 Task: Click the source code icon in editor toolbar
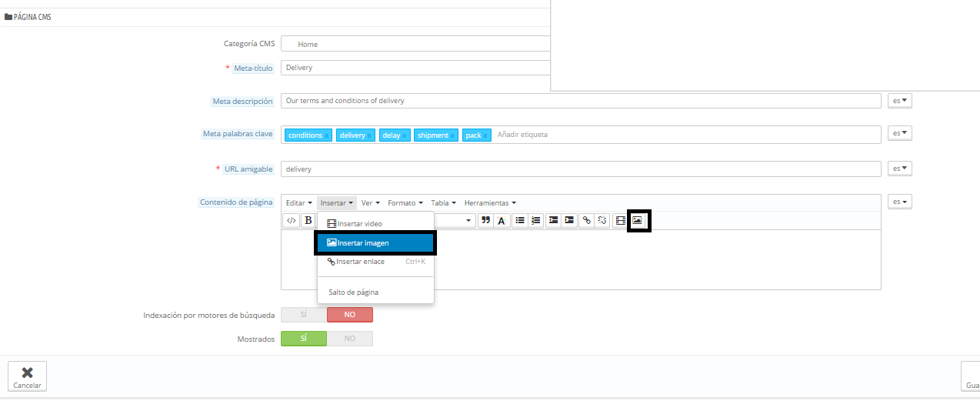pos(291,220)
